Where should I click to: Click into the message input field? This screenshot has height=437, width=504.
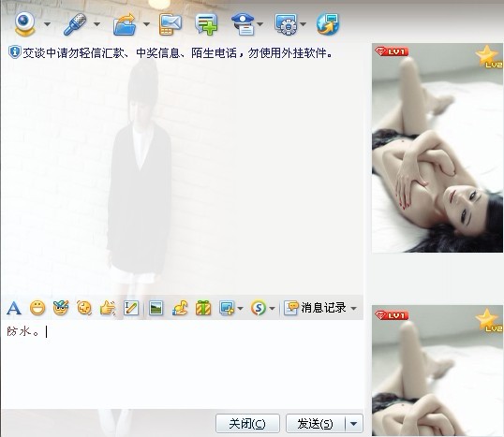click(183, 364)
